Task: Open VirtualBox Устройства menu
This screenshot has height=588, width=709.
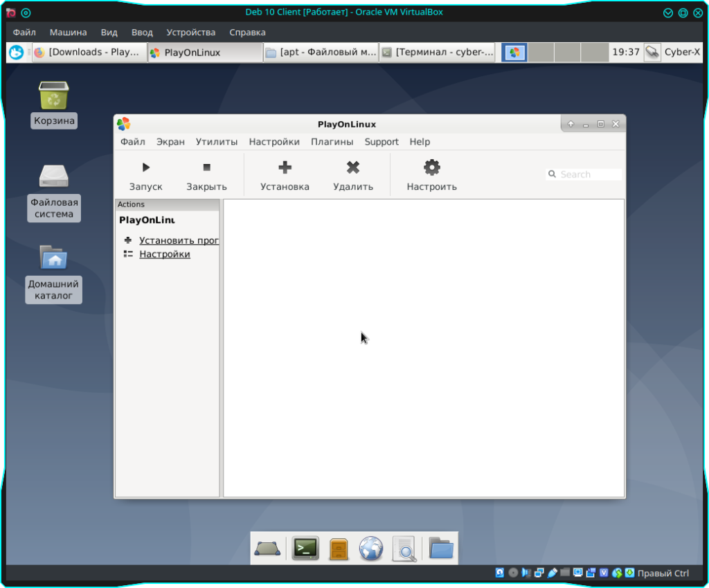Action: click(x=191, y=33)
